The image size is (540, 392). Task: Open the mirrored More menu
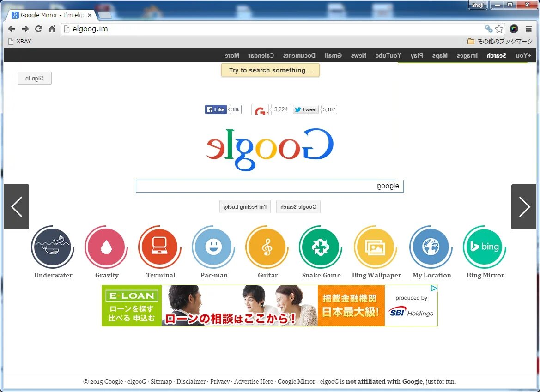[x=232, y=55]
